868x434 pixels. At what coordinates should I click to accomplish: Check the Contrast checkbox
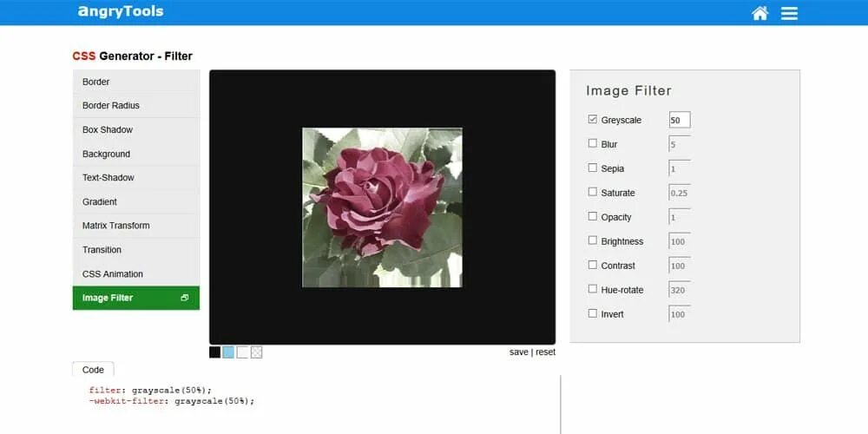[592, 265]
